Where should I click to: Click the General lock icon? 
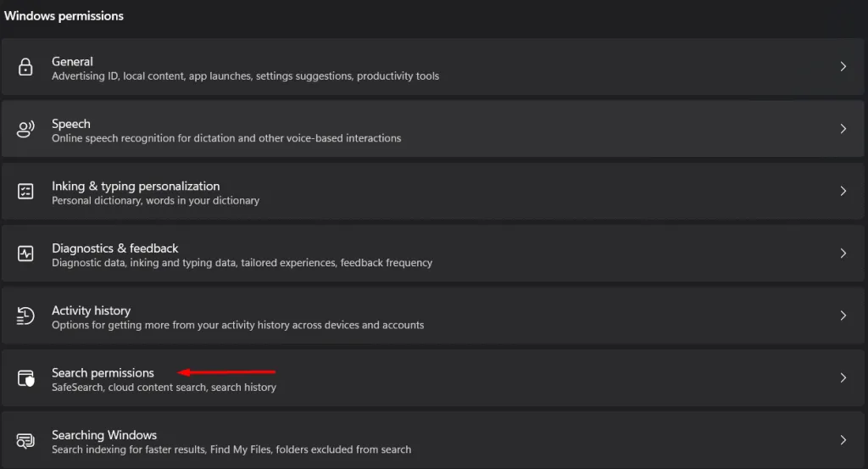pos(25,66)
